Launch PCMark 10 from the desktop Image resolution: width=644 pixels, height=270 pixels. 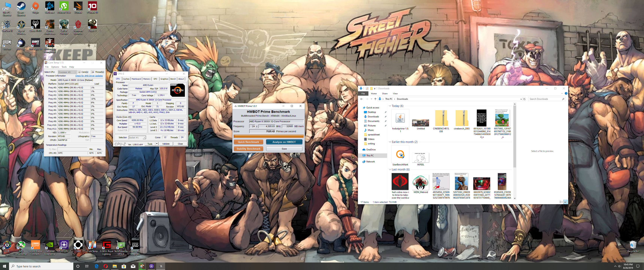pyautogui.click(x=92, y=8)
